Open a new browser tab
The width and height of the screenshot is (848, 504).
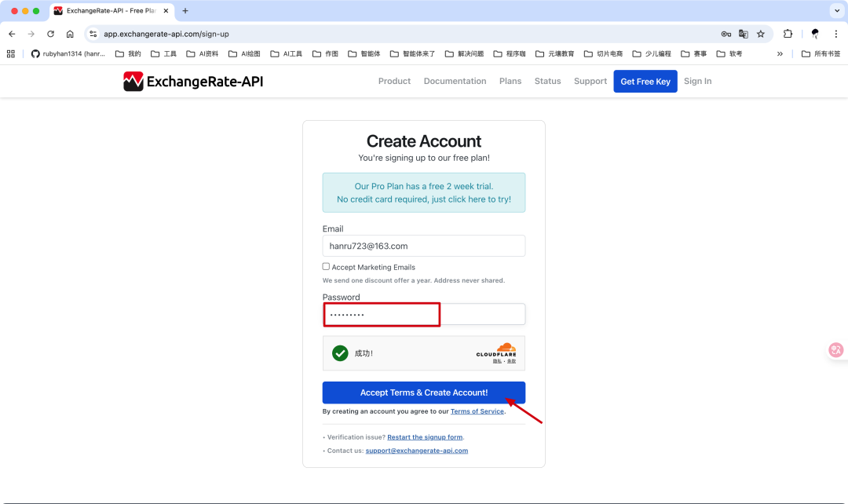pyautogui.click(x=185, y=11)
